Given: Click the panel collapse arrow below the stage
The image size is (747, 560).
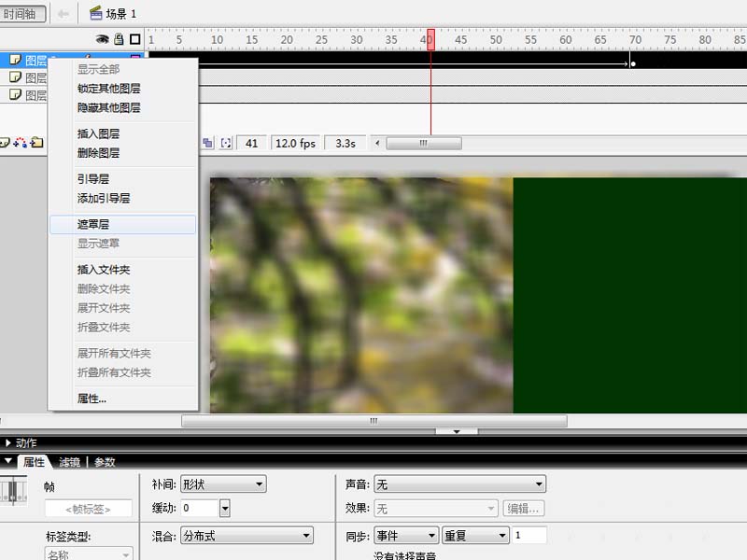Looking at the screenshot, I should [457, 431].
